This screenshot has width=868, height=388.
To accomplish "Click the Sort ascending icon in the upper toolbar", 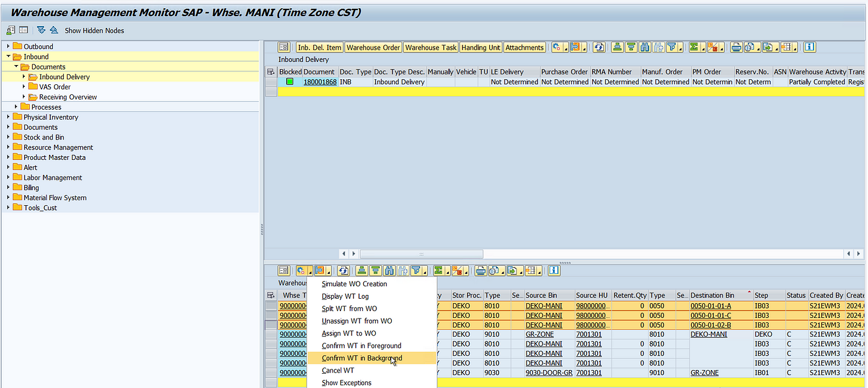I will coord(618,47).
